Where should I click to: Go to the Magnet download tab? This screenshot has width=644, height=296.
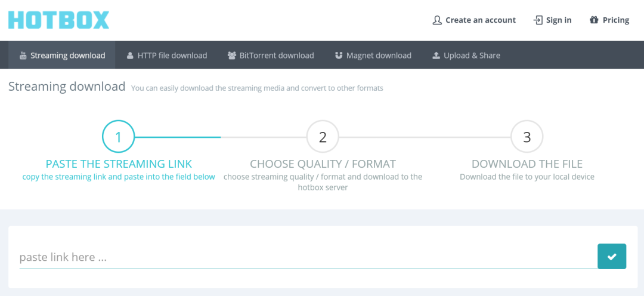(373, 55)
